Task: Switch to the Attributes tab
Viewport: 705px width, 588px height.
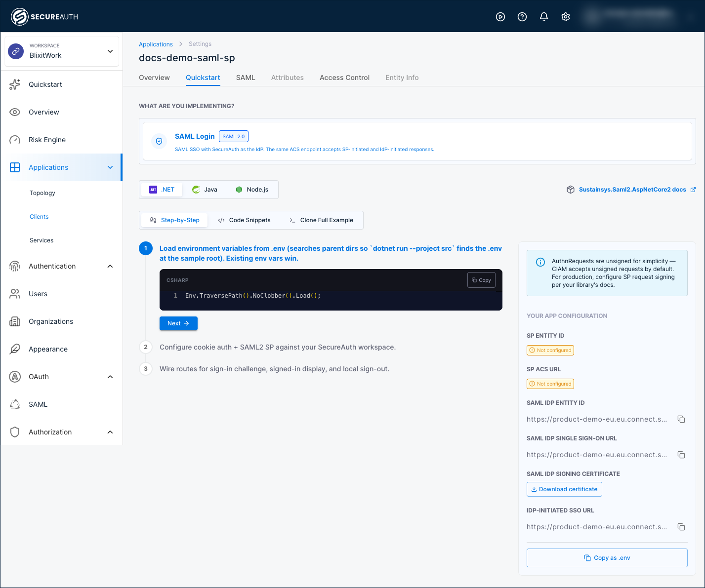Action: (288, 78)
